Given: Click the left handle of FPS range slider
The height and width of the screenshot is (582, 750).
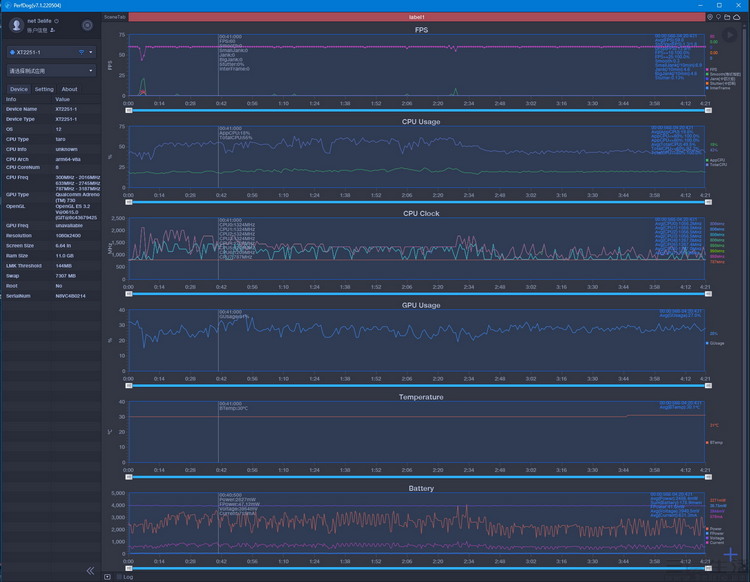Looking at the screenshot, I should click(129, 110).
